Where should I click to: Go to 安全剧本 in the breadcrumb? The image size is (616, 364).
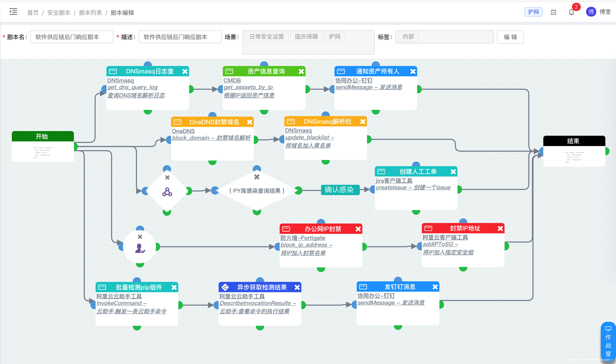pos(59,13)
